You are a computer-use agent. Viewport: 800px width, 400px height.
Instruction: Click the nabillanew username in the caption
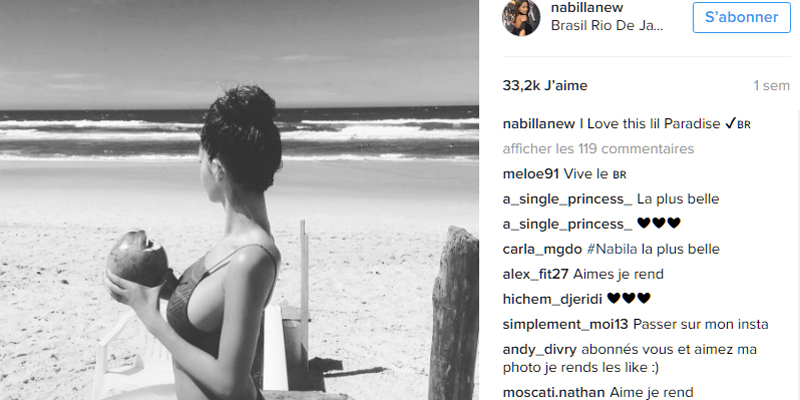tap(539, 123)
